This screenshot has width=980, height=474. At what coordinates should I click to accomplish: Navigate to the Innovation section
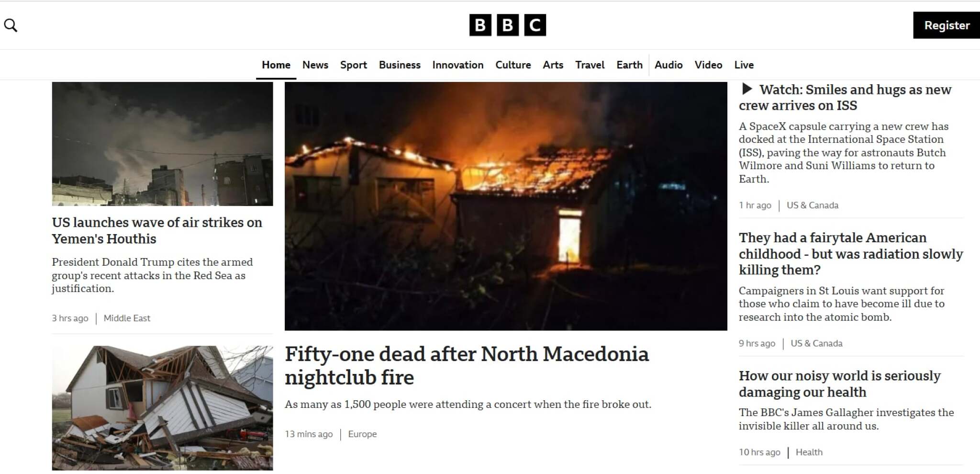[x=458, y=65]
